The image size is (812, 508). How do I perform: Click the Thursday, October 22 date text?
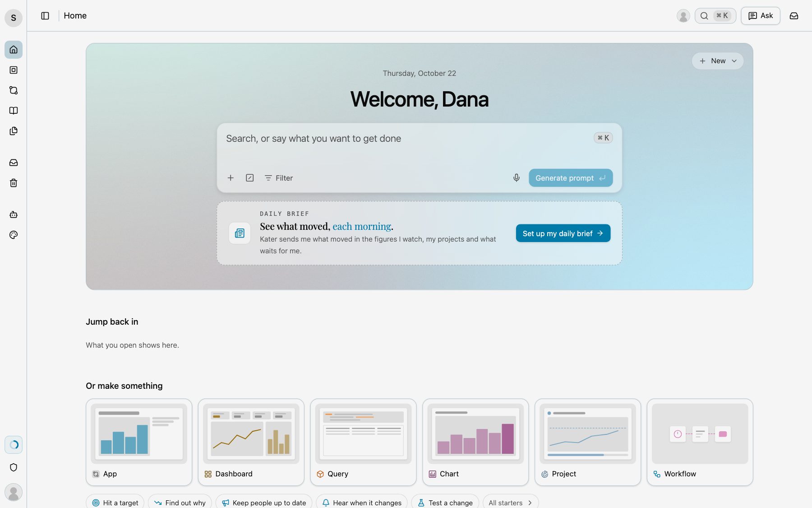420,73
